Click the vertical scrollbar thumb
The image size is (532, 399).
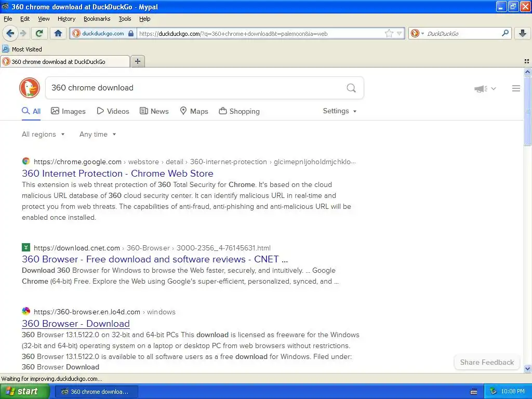click(527, 111)
